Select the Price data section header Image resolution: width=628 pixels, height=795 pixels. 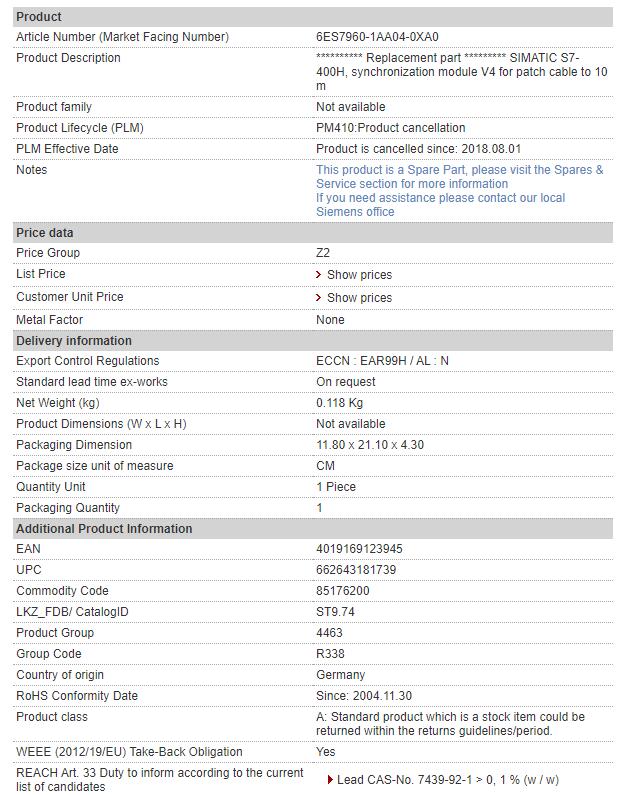click(45, 233)
